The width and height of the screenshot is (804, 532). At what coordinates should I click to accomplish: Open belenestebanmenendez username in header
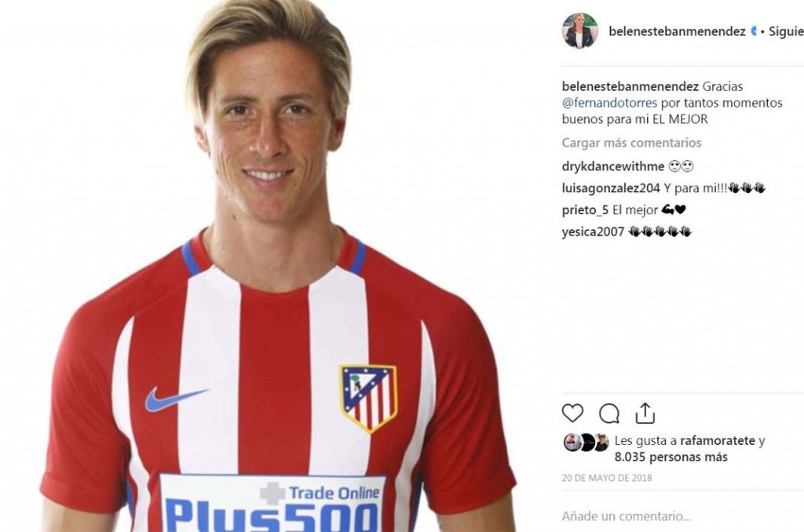tap(677, 31)
